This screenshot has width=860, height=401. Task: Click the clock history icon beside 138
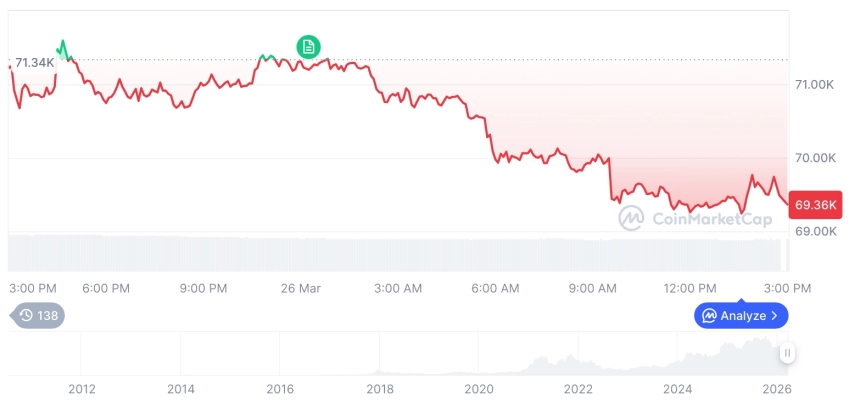26,315
